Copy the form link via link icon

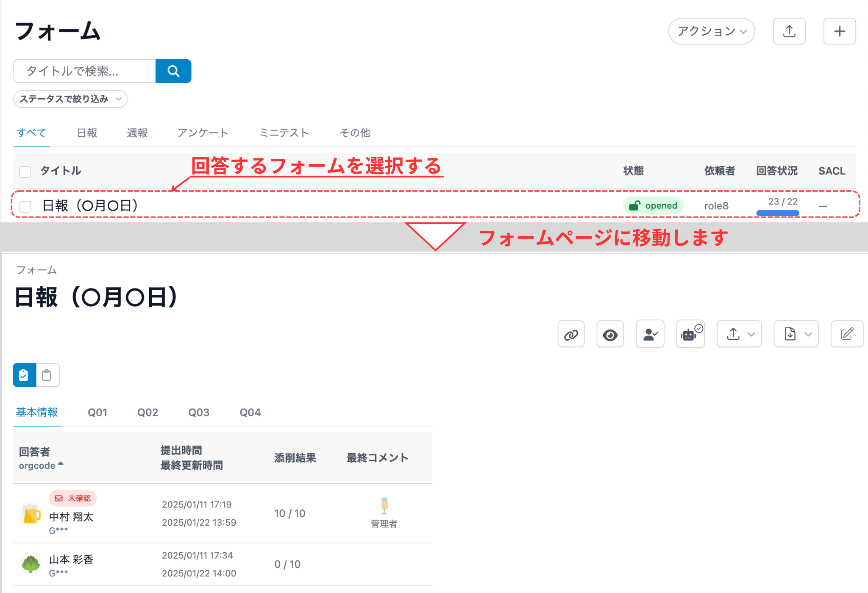pos(571,334)
